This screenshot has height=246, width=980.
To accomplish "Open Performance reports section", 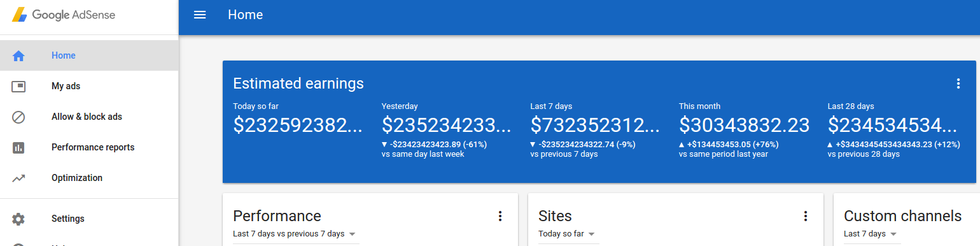I will 89,147.
